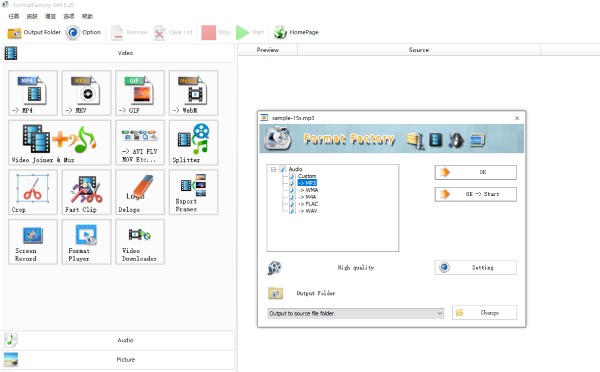Open the Setting button in dialog
The image size is (600, 372).
pos(476,268)
